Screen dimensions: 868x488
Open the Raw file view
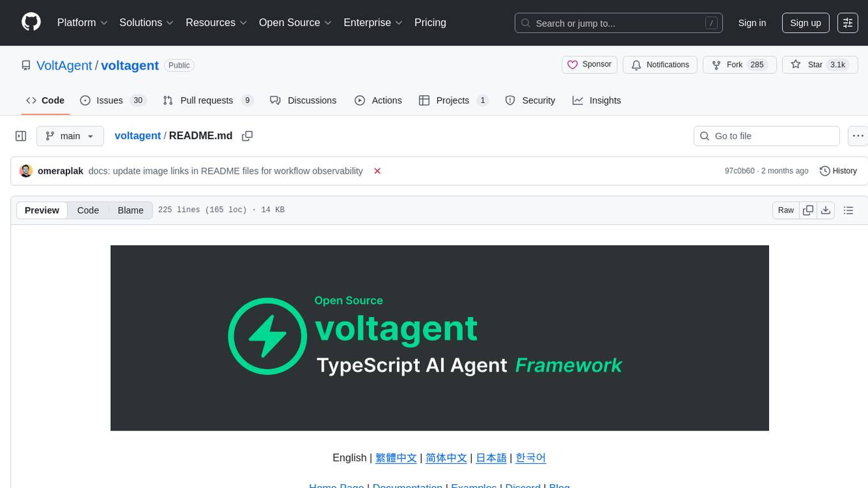[786, 210]
